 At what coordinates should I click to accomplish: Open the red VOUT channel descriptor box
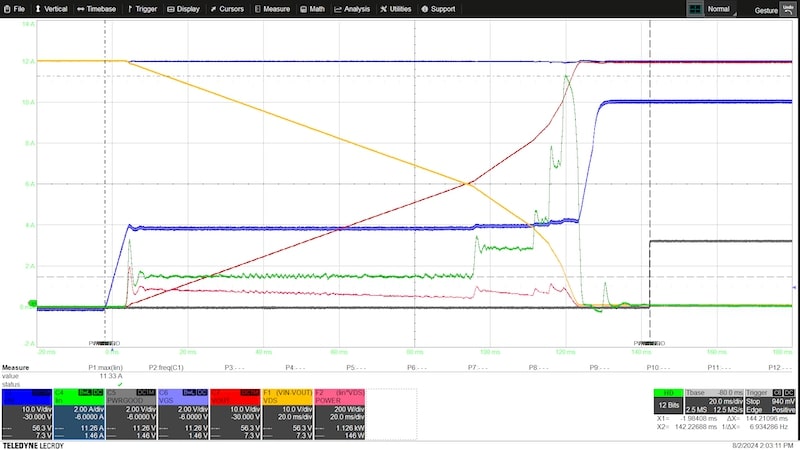pos(235,414)
